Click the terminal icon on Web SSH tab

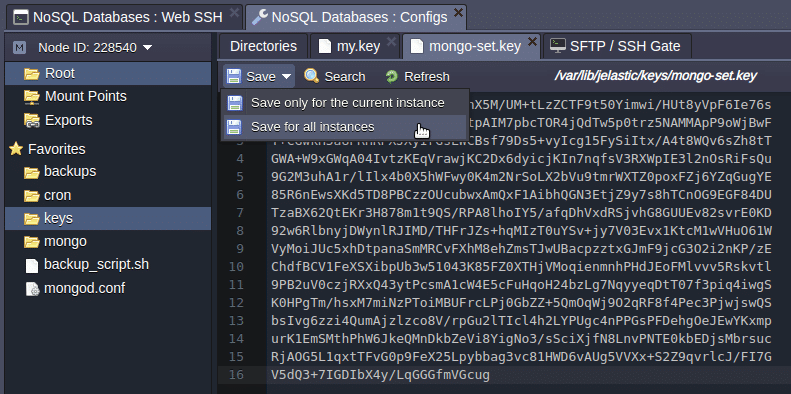[x=21, y=18]
